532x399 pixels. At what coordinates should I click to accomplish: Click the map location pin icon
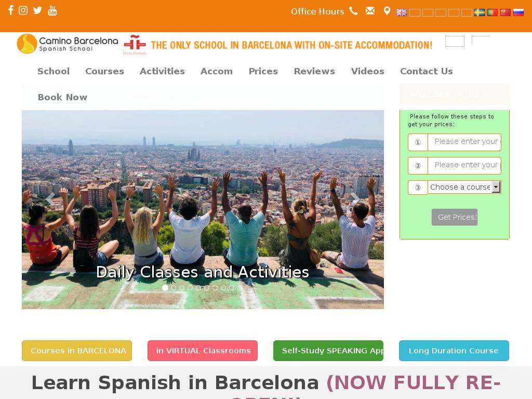click(x=387, y=11)
